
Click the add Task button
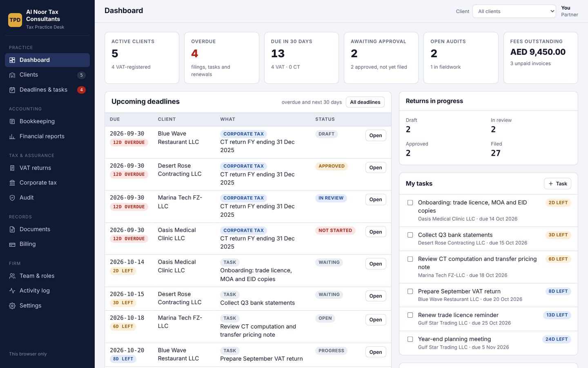557,184
